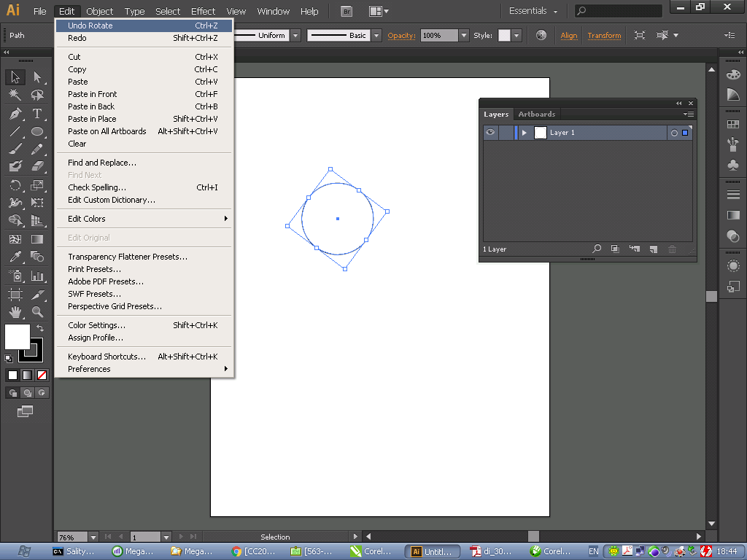
Task: Open the Swatches panel grid icon
Action: coord(733,124)
